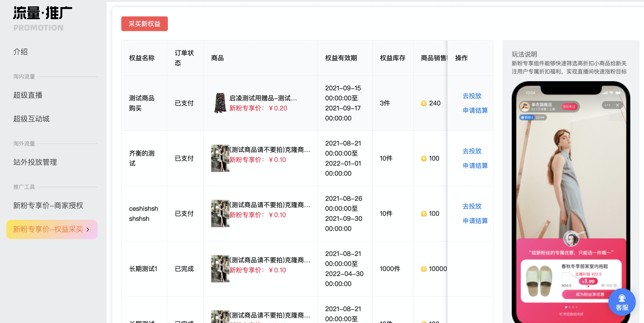The image size is (644, 323).
Task: Click the coin icon next to 10000
Action: click(423, 269)
